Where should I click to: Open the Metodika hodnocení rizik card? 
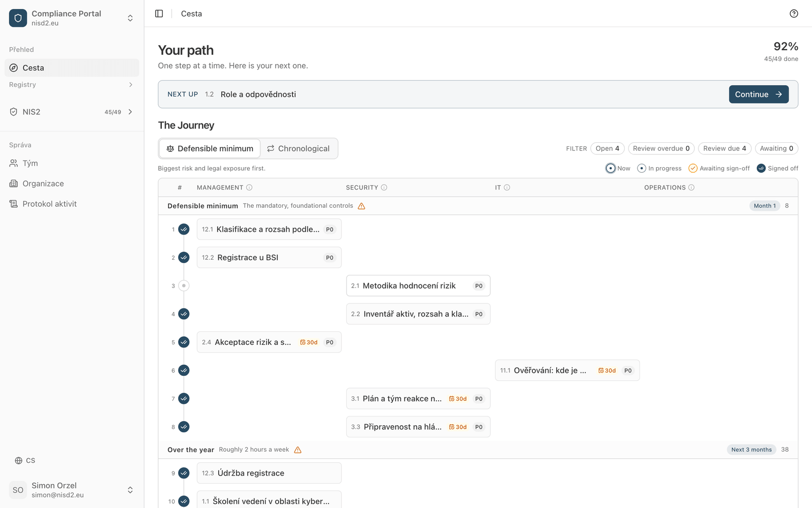(x=418, y=285)
